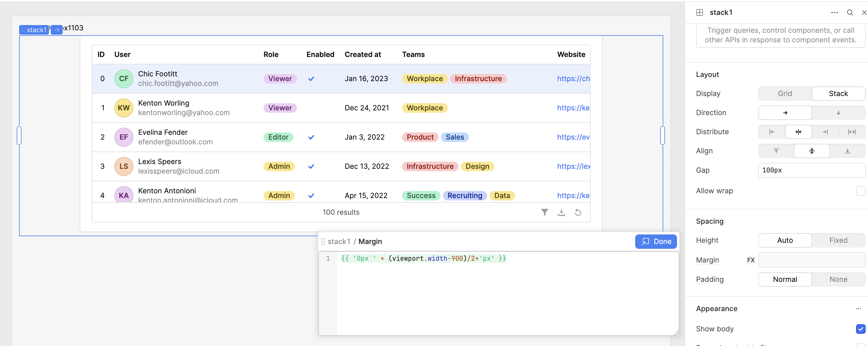The height and width of the screenshot is (346, 868).
Task: Align items to the bottom
Action: pos(847,151)
